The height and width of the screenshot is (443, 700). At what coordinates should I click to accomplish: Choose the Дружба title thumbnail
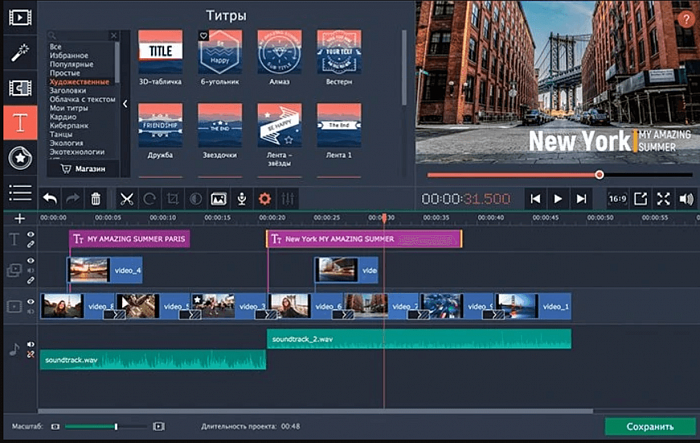click(160, 125)
